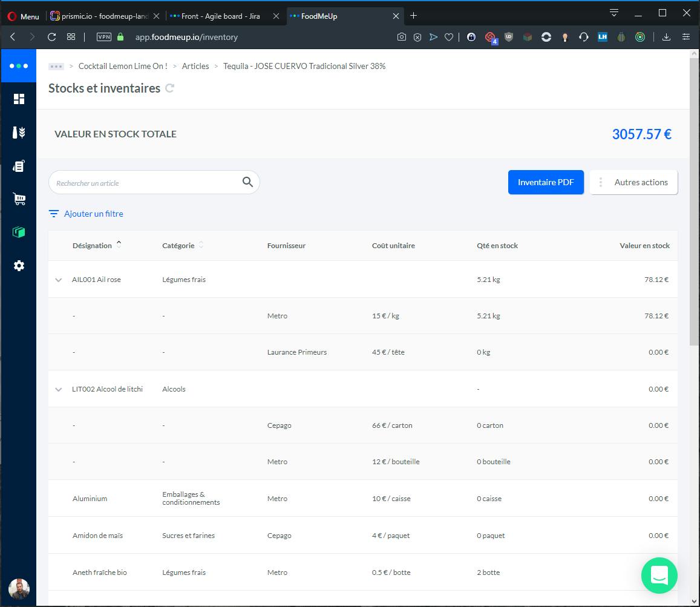The height and width of the screenshot is (607, 700).
Task: Open the green chat support bubble
Action: pyautogui.click(x=659, y=575)
